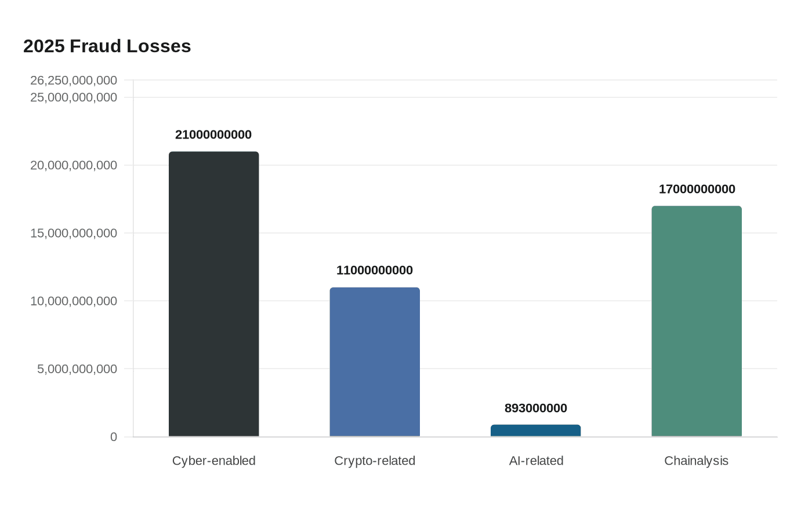Click the 25,000,000,000 y-axis tick label
The image size is (812, 510).
(74, 97)
